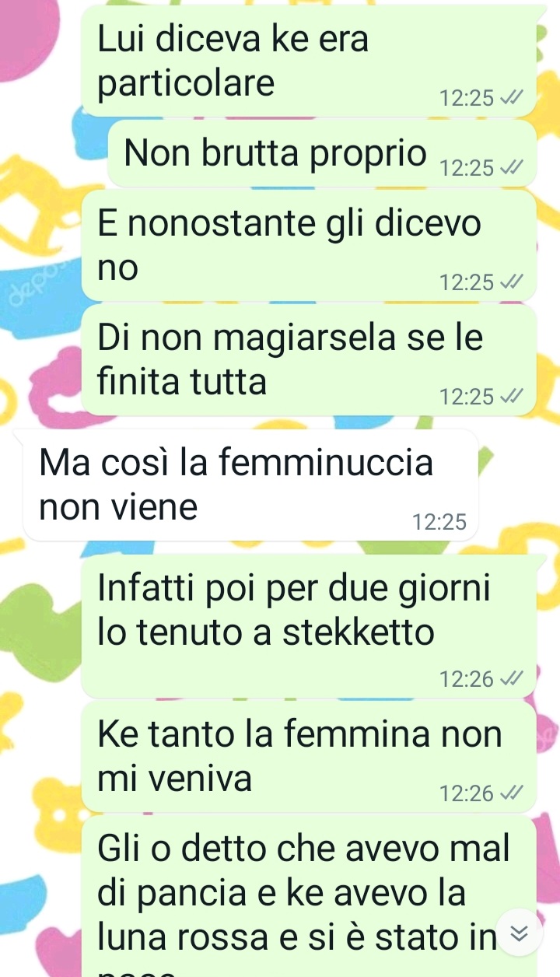
Task: Select the "Non brutta proprio" message bubble
Action: (x=322, y=154)
